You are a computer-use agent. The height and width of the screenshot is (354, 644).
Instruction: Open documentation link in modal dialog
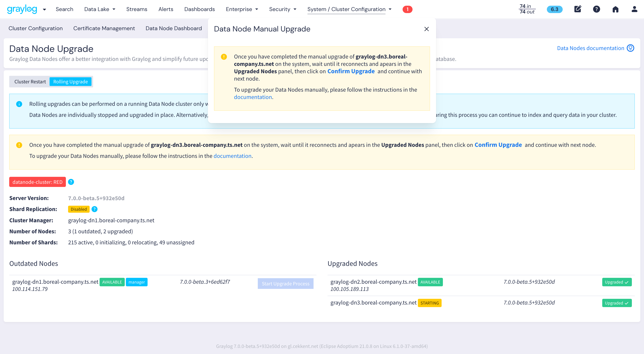click(253, 97)
